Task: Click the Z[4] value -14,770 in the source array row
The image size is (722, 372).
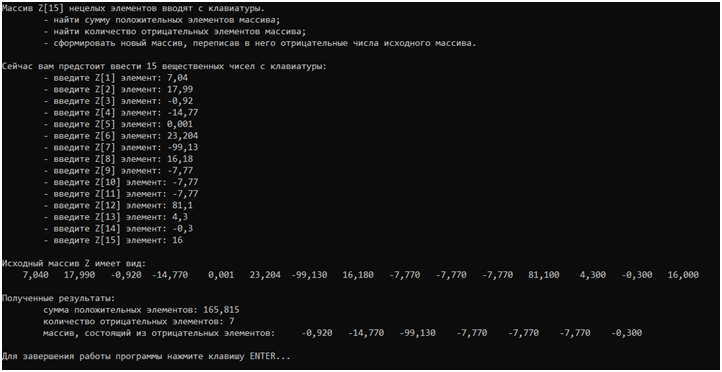Action: (x=170, y=275)
